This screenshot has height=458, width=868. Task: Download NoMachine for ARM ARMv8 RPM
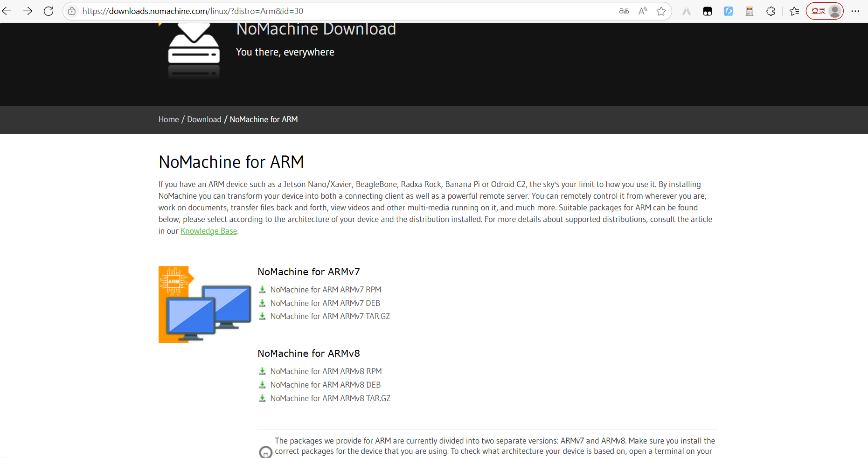(326, 371)
